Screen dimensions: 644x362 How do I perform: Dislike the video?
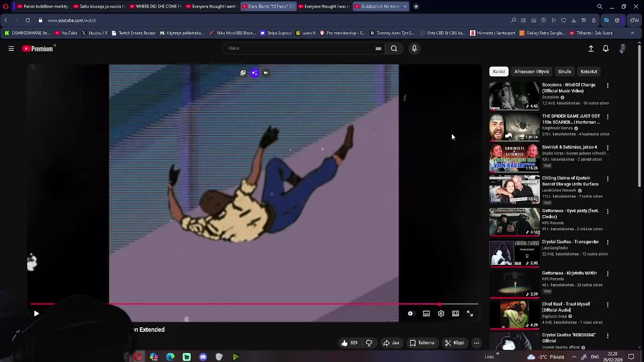coord(369,343)
